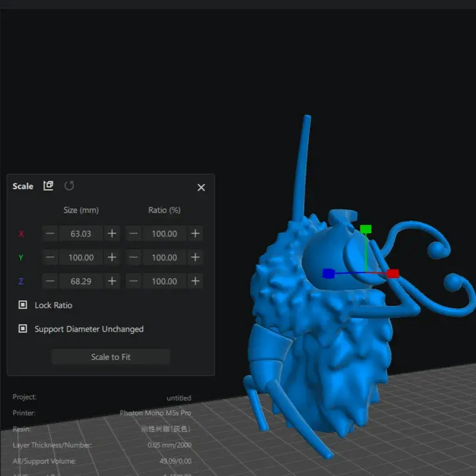
Task: Decrease Y size with minus button
Action: [x=50, y=258]
